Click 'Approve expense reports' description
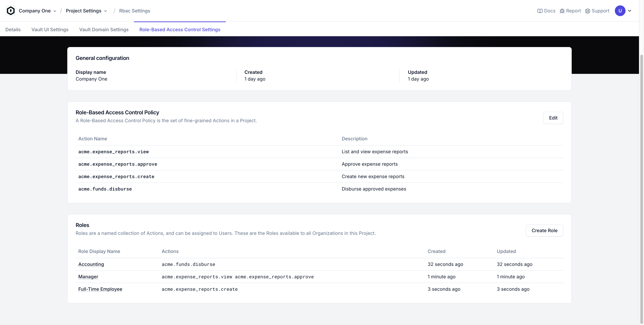This screenshot has height=325, width=644. pos(369,164)
